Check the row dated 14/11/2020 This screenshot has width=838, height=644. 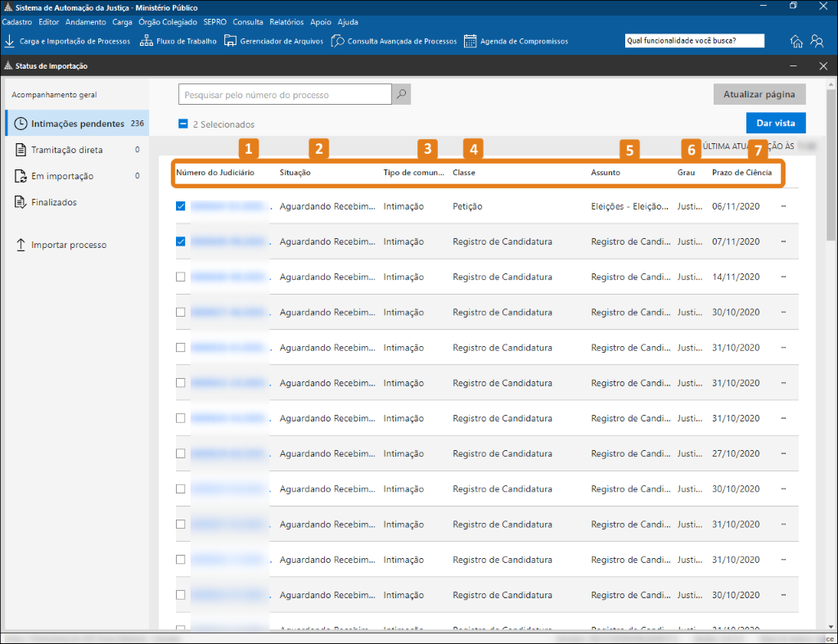click(181, 277)
